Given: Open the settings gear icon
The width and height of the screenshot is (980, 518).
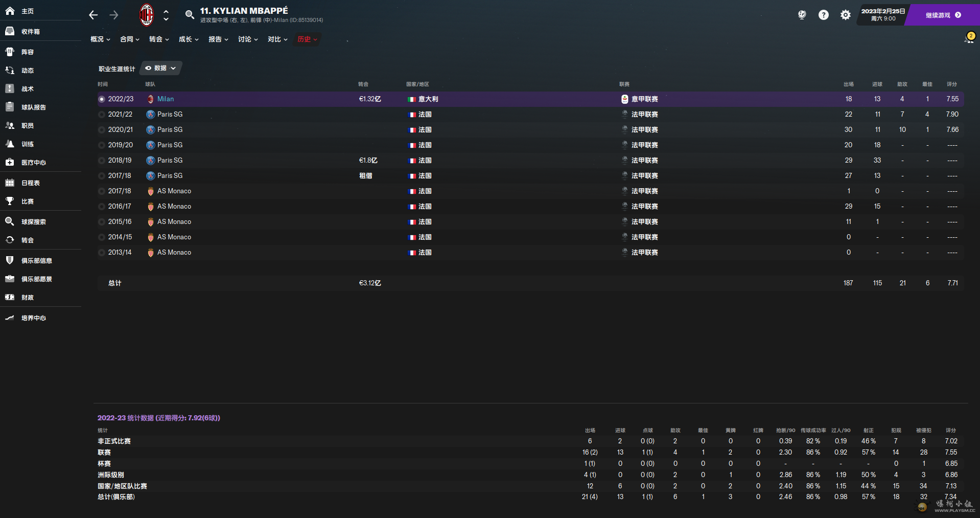Looking at the screenshot, I should pyautogui.click(x=846, y=15).
